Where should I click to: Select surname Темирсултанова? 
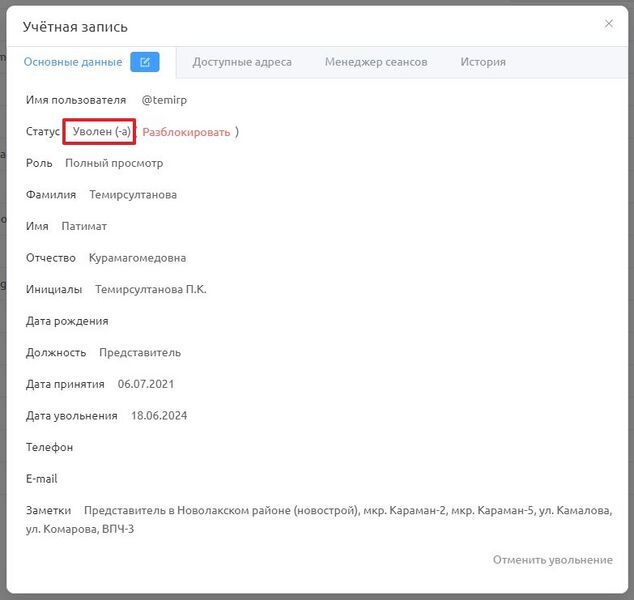pos(133,194)
